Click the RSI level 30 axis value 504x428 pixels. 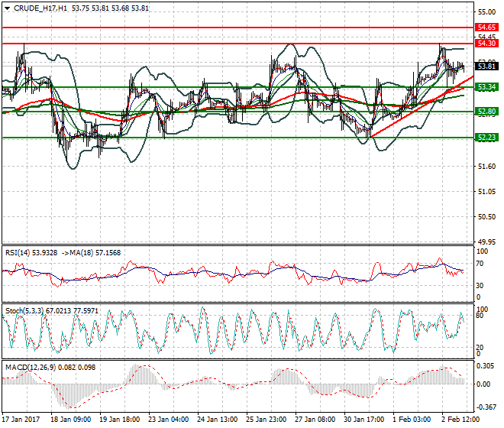point(480,285)
